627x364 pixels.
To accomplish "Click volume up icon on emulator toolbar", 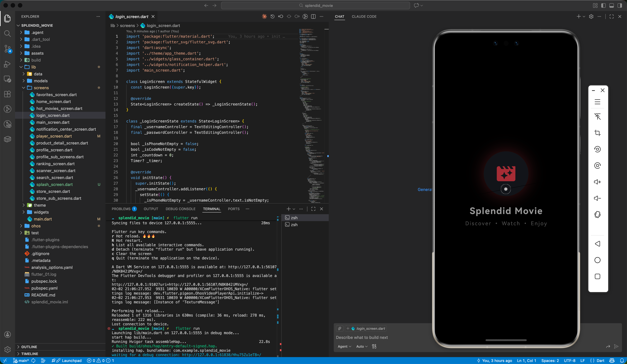I will point(597,182).
